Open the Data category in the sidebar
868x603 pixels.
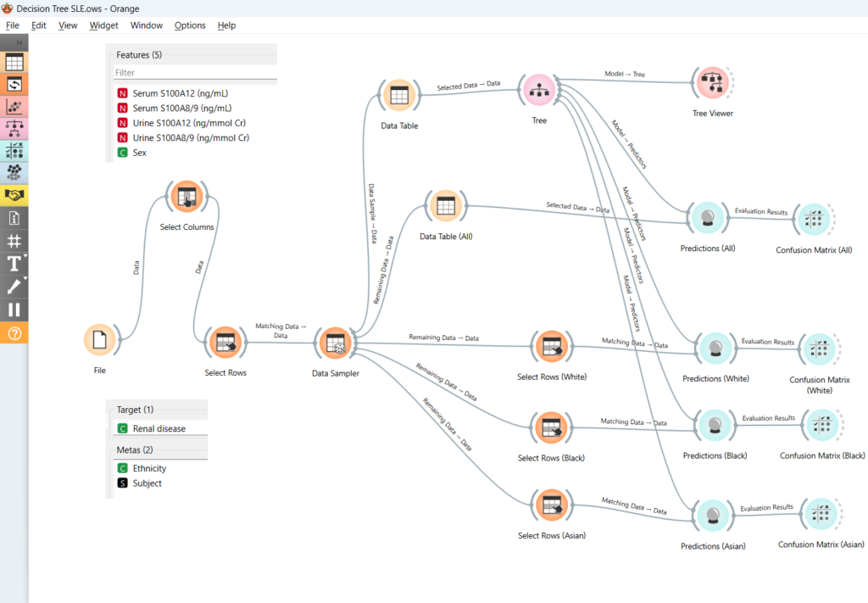click(14, 62)
